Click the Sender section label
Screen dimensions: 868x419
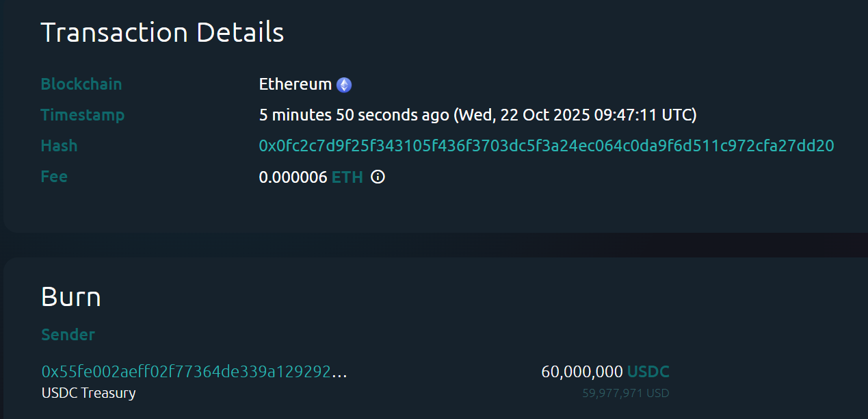(68, 335)
